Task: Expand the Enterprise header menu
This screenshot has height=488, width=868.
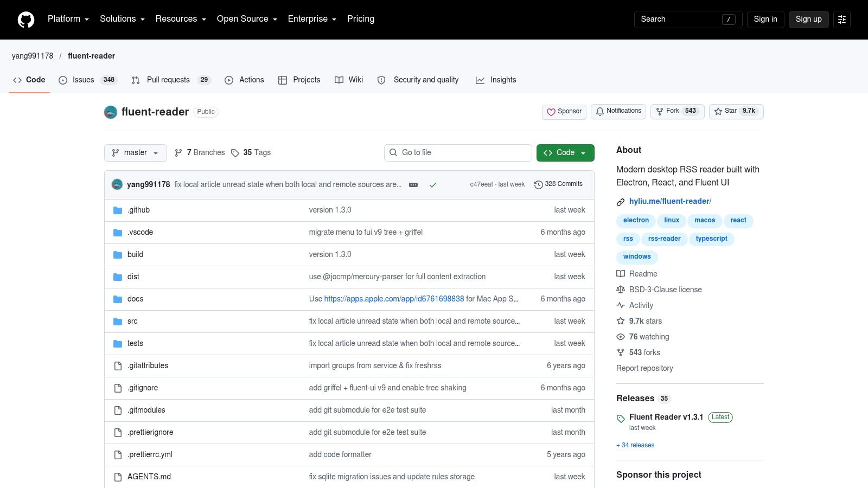Action: 312,19
